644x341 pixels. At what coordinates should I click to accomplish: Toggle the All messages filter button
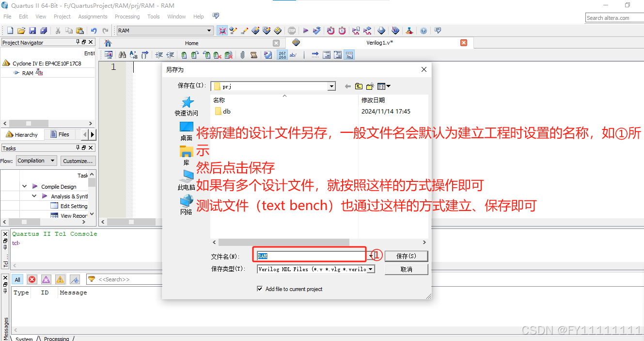pos(17,279)
